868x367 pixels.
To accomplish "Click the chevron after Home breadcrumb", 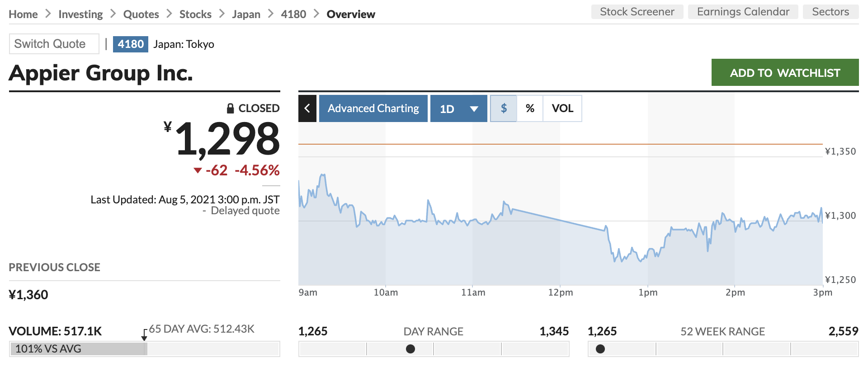I will coord(48,14).
